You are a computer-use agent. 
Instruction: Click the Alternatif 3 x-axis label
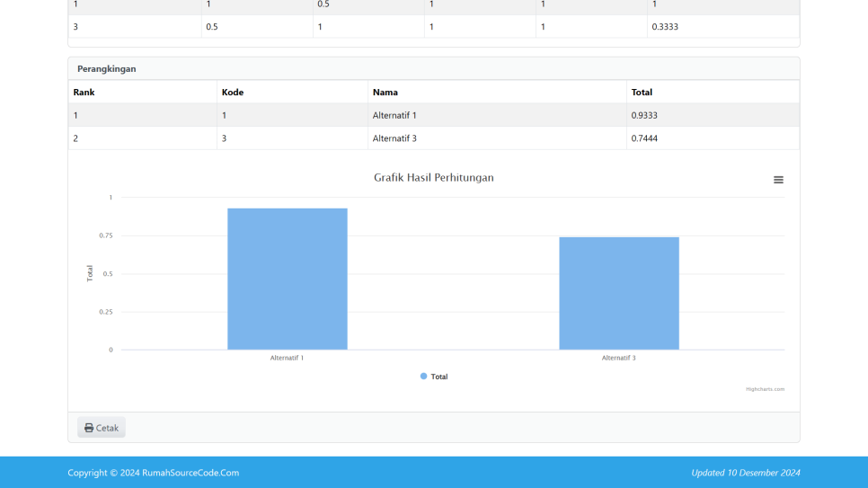click(618, 358)
